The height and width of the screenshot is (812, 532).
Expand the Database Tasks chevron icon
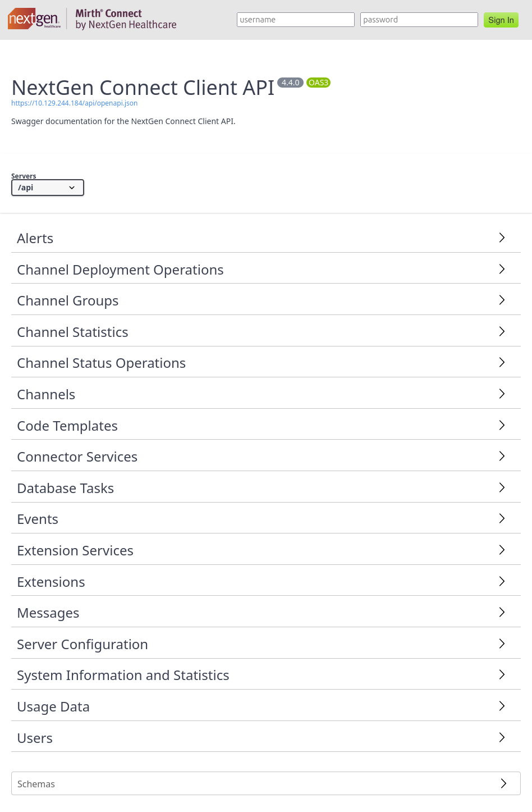pos(502,487)
